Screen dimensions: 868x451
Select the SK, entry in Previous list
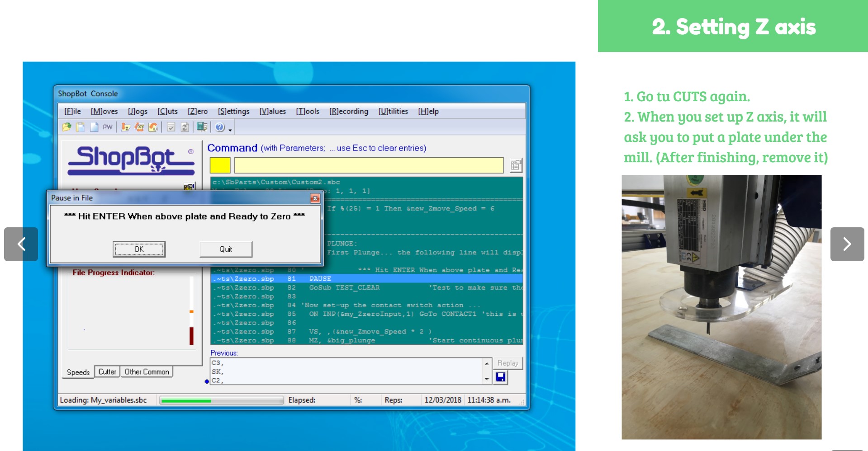[218, 372]
